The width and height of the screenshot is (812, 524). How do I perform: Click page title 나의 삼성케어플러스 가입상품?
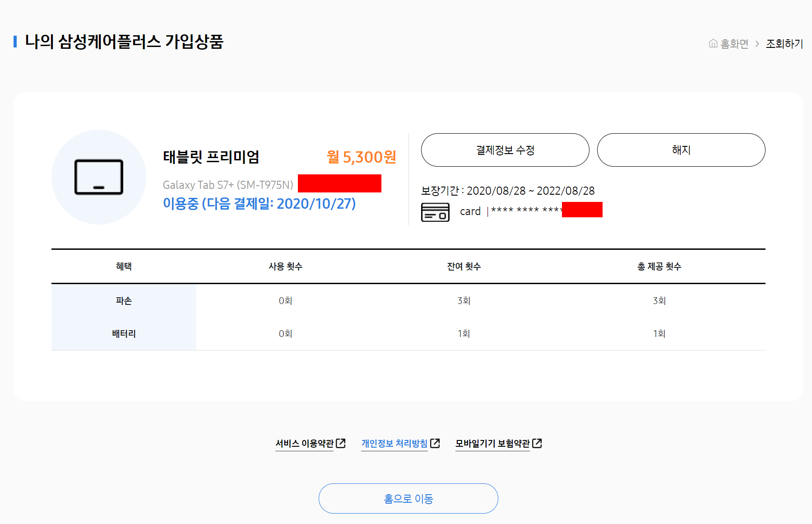[x=124, y=42]
